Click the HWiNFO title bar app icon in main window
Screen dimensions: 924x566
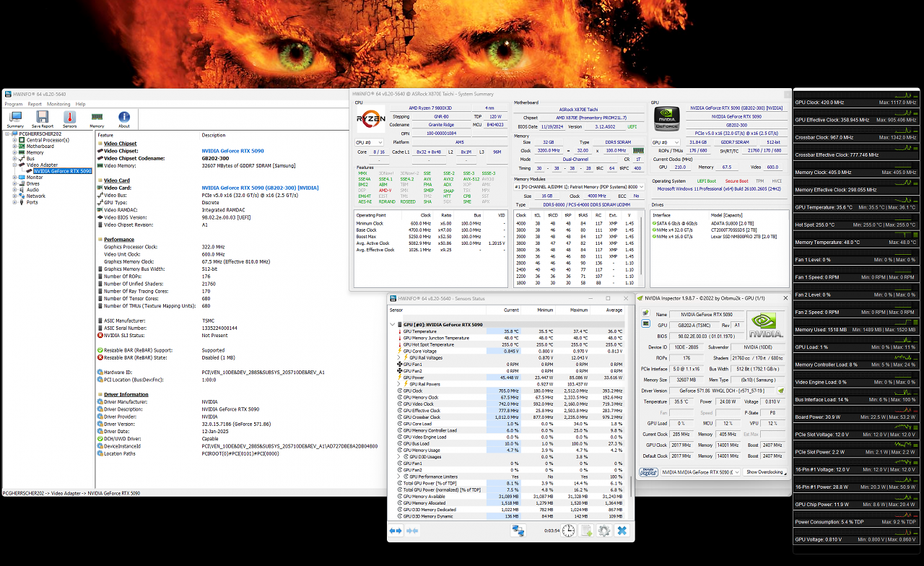click(x=7, y=94)
